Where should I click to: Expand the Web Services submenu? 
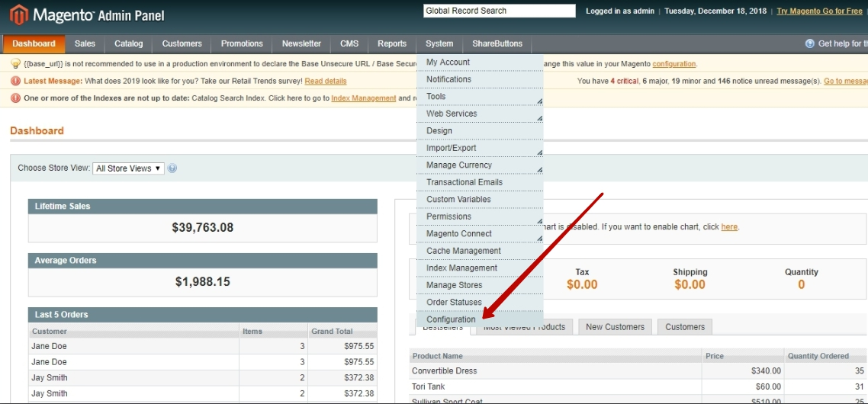(x=480, y=114)
